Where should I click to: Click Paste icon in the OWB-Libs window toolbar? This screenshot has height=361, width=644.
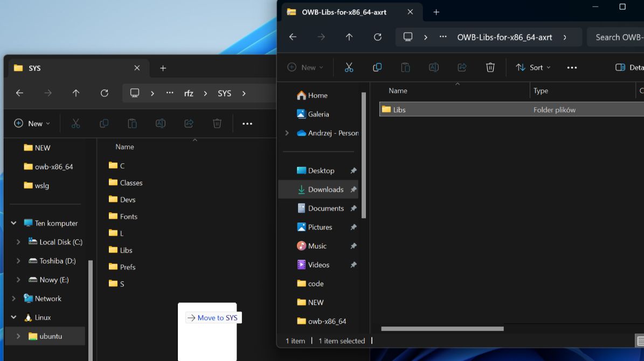point(405,67)
